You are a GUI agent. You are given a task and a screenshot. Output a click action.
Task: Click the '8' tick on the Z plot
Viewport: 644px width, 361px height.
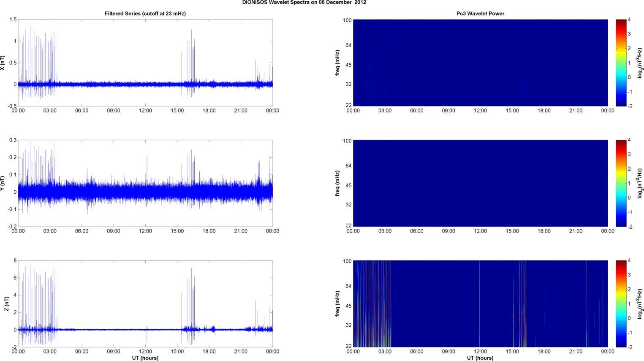click(15, 261)
